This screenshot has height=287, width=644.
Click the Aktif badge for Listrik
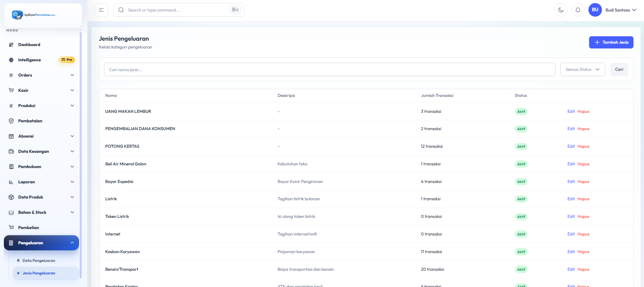click(x=521, y=199)
